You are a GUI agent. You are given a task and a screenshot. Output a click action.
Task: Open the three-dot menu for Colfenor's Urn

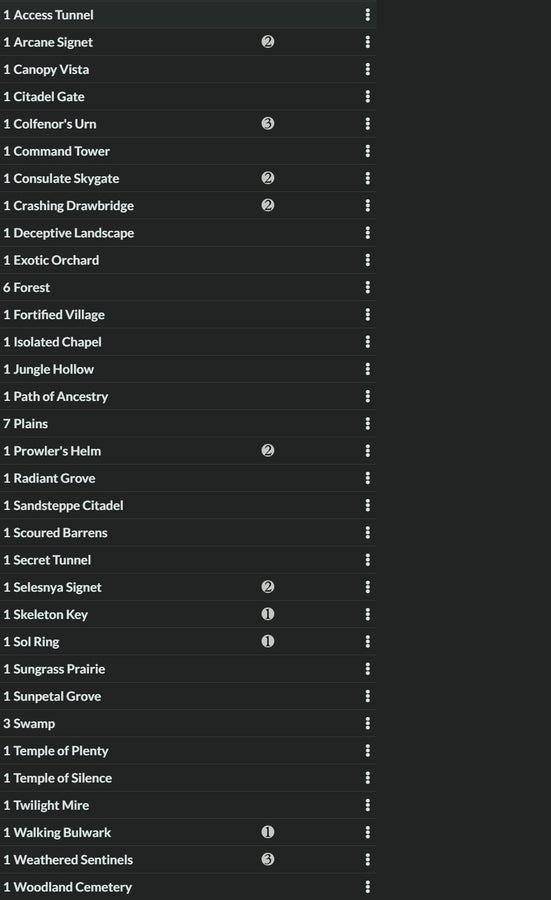(367, 124)
